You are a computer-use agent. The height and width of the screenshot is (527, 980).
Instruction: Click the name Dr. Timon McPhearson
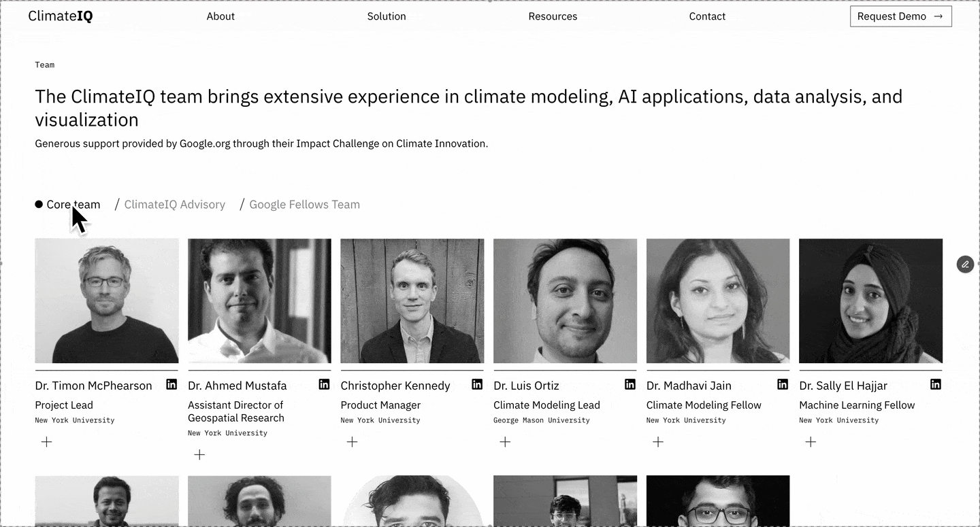[x=94, y=386]
